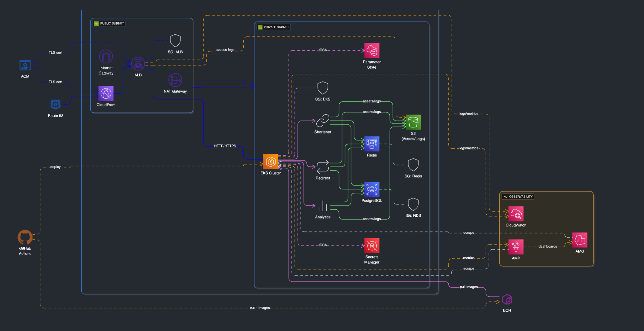Select the SG: ALB security shield
Image resolution: width=644 pixels, height=331 pixels.
[x=175, y=41]
